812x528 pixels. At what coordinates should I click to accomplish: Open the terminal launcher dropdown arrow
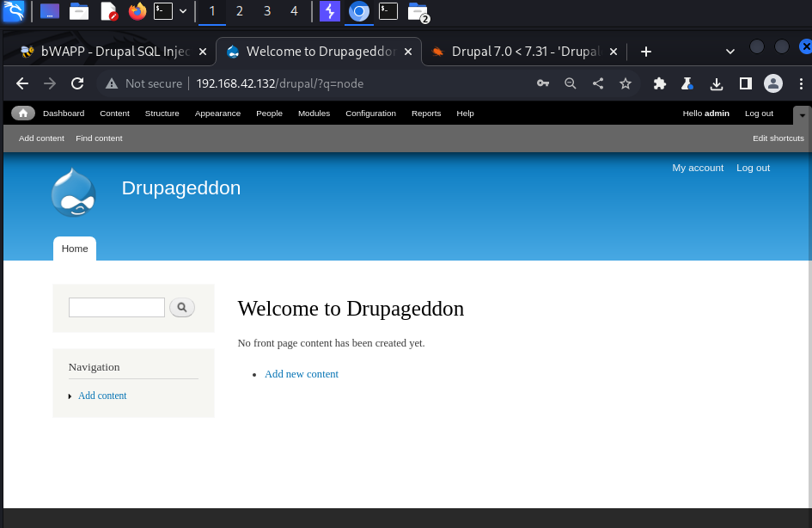182,11
